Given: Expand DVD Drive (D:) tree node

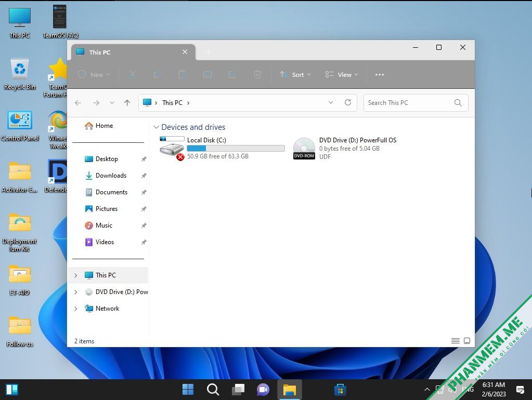Looking at the screenshot, I should tap(75, 292).
